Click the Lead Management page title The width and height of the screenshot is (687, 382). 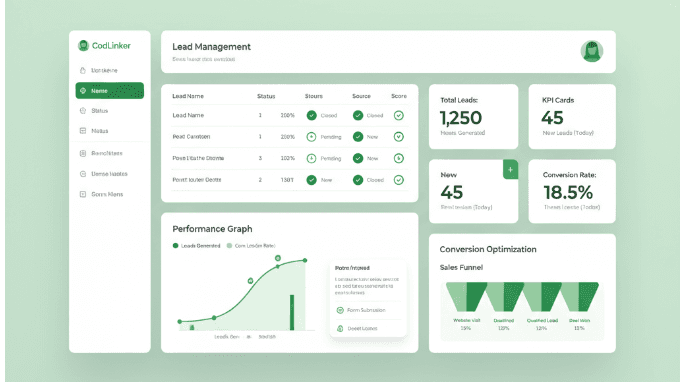point(211,47)
